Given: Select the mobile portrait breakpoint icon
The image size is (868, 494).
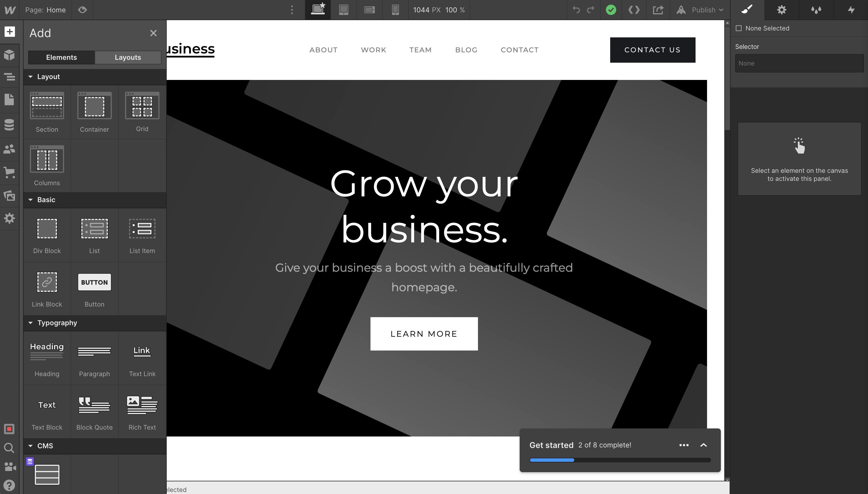Looking at the screenshot, I should click(x=395, y=10).
